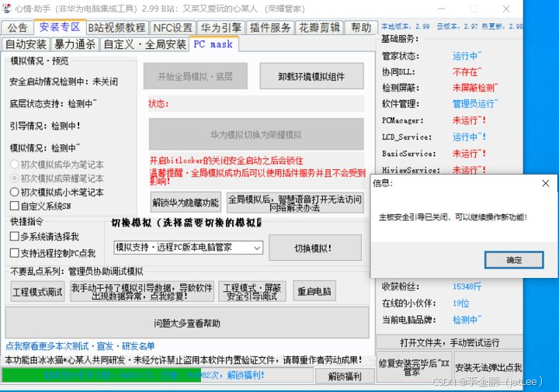
Task: Click the 开始全局模拟·底层 button
Action: coord(196,76)
